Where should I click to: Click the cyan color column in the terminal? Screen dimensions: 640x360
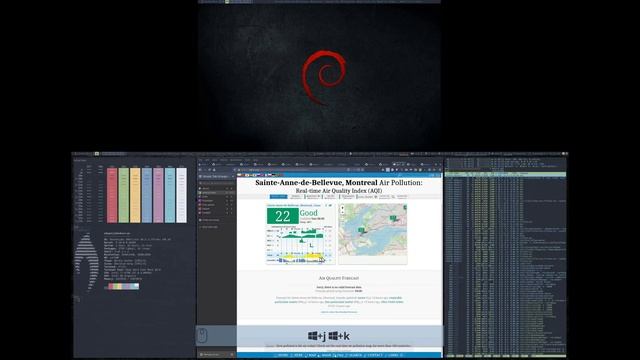[170, 195]
